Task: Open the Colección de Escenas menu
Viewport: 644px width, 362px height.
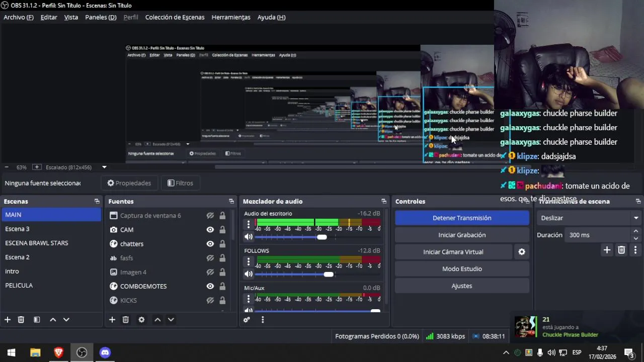Action: 175,17
